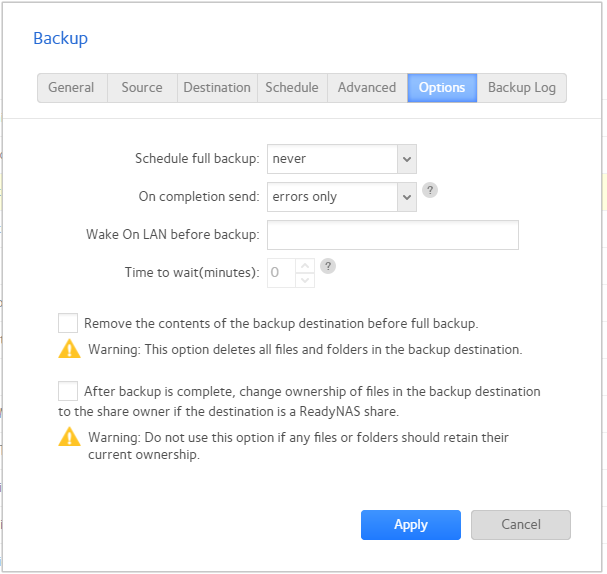Increase the Time to wait minutes value

point(305,265)
